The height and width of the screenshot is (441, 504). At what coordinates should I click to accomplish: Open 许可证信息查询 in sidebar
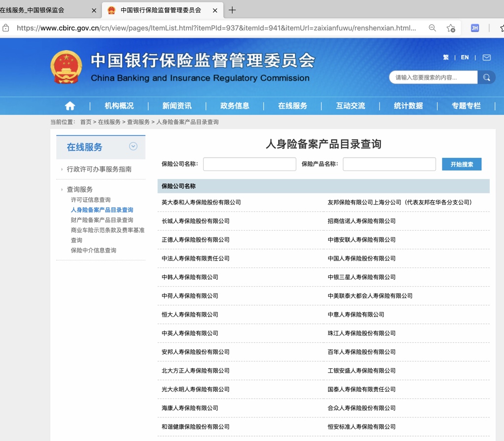[91, 200]
